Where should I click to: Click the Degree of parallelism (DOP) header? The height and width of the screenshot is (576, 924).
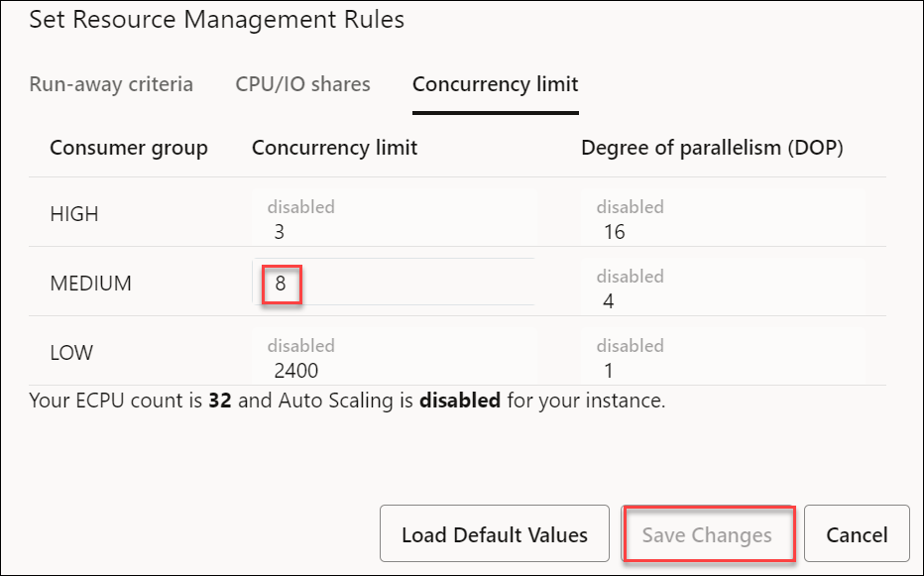[711, 148]
